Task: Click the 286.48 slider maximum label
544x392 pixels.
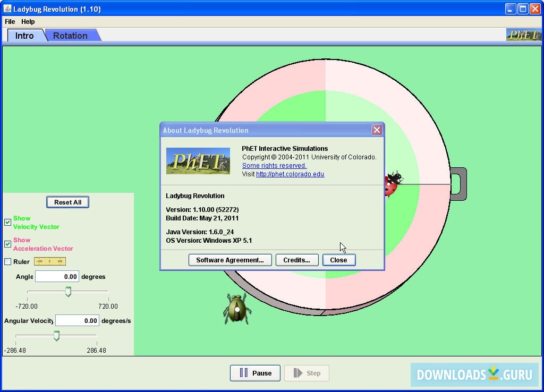Action: click(x=97, y=351)
